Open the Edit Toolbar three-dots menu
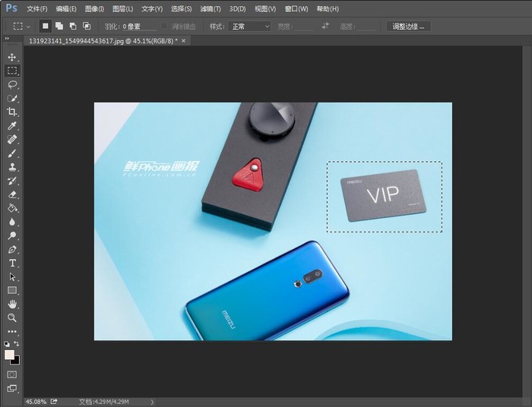 (12, 331)
